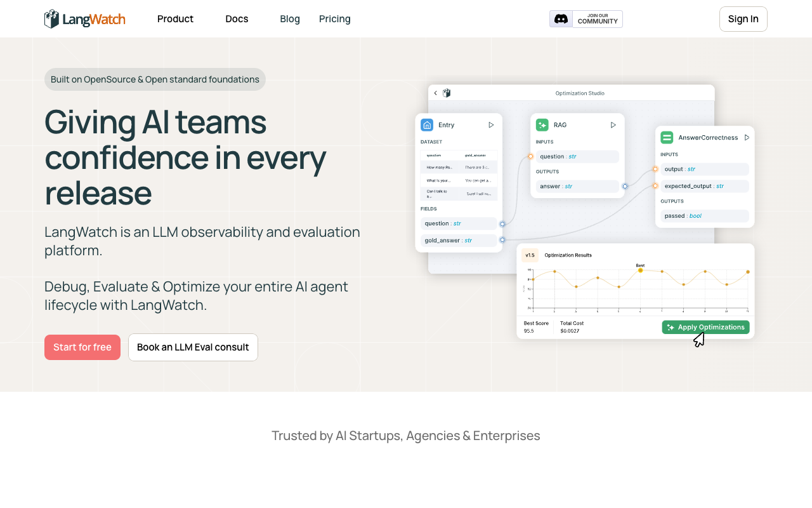Click the Optimization Studio title
Image resolution: width=812 pixels, height=508 pixels.
click(x=580, y=93)
